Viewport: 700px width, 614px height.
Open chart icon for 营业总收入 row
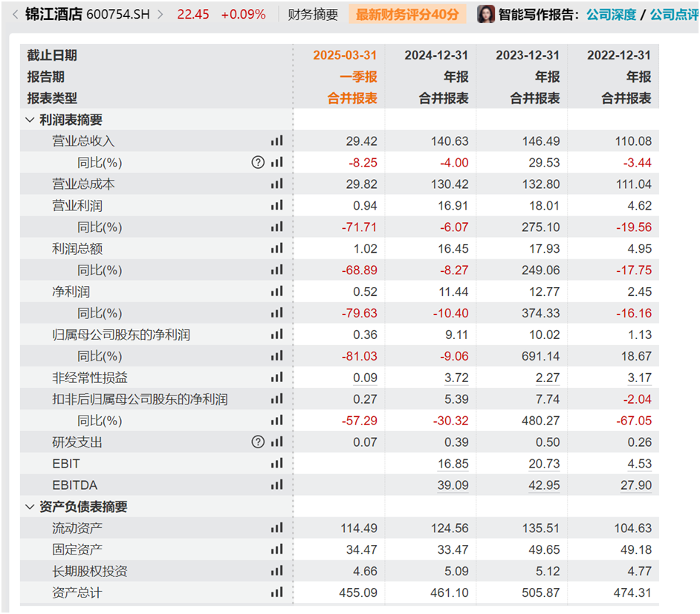[276, 140]
